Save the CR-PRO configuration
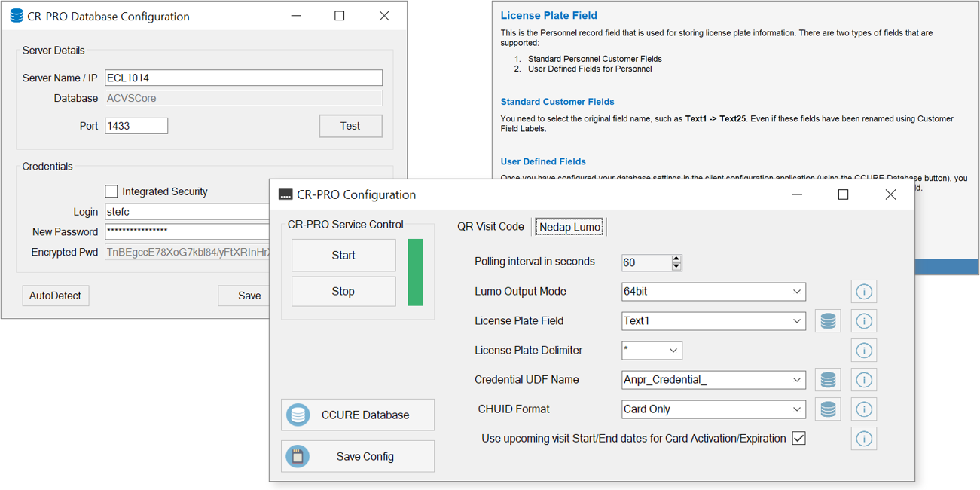This screenshot has height=490, width=980. [358, 456]
